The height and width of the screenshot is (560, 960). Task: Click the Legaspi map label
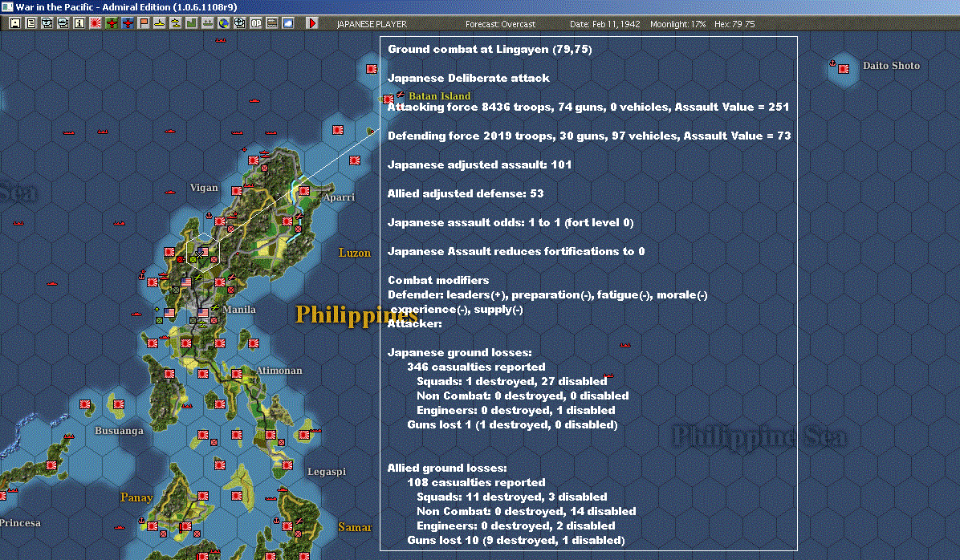(327, 471)
